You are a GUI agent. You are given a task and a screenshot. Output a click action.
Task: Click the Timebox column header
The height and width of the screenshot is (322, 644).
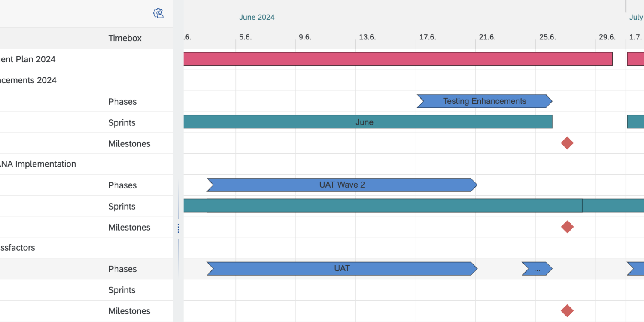click(x=125, y=38)
